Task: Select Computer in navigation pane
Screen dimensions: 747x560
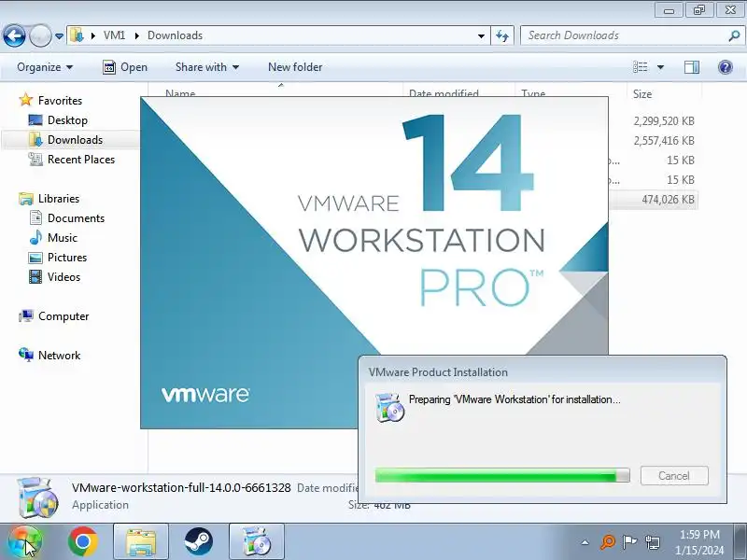Action: click(63, 315)
